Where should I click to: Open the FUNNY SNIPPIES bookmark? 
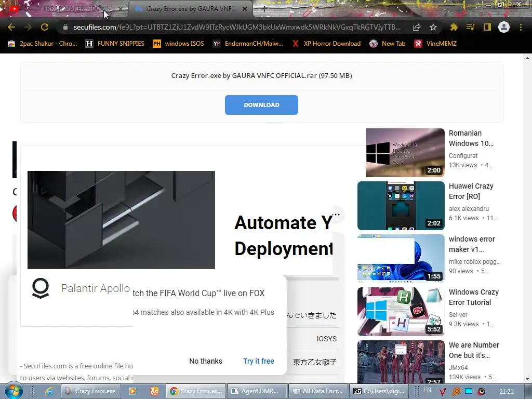115,44
